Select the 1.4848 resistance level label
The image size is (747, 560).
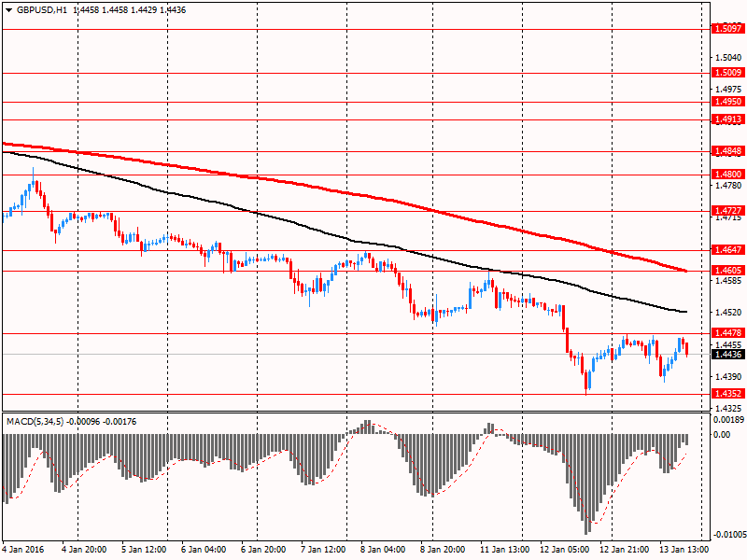pyautogui.click(x=728, y=150)
